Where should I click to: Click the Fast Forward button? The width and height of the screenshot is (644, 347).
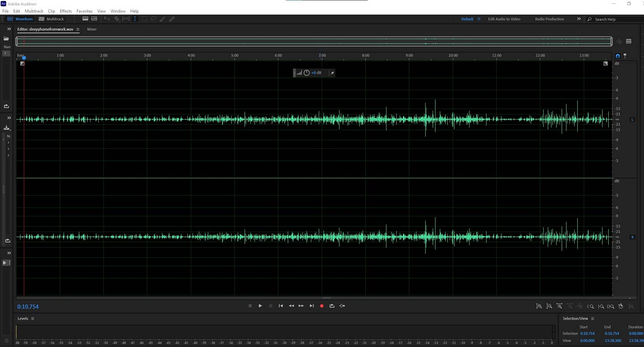coord(301,306)
